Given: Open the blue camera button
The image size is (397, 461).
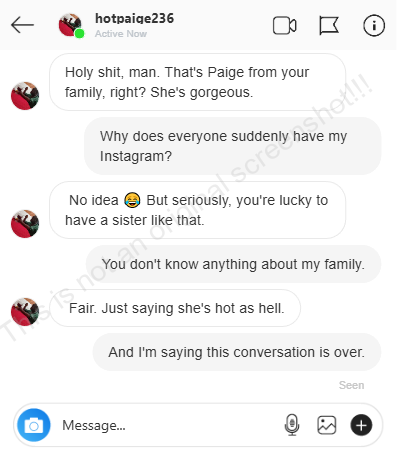Looking at the screenshot, I should point(34,425).
